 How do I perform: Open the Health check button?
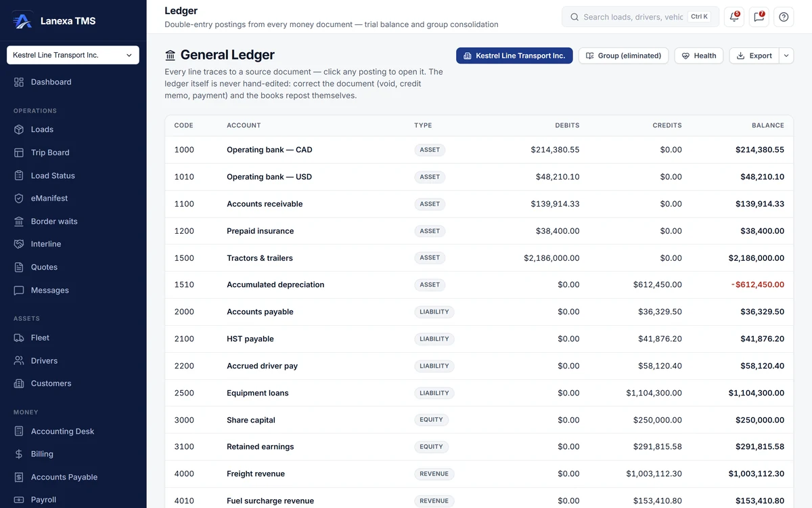699,56
